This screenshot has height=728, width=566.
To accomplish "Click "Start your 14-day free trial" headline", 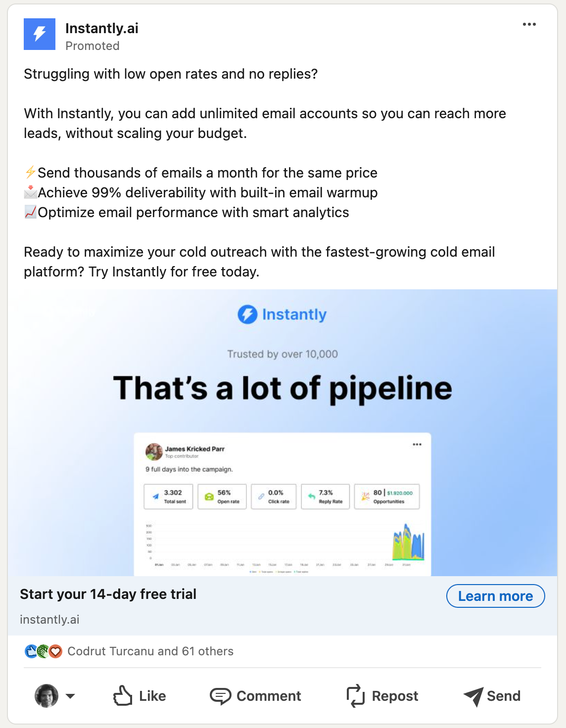I will pyautogui.click(x=108, y=594).
